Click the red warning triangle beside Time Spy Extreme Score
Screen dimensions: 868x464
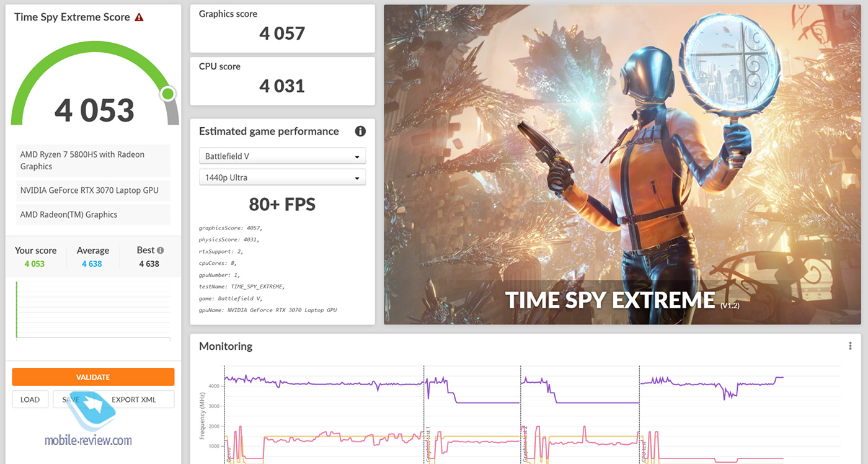tap(139, 17)
